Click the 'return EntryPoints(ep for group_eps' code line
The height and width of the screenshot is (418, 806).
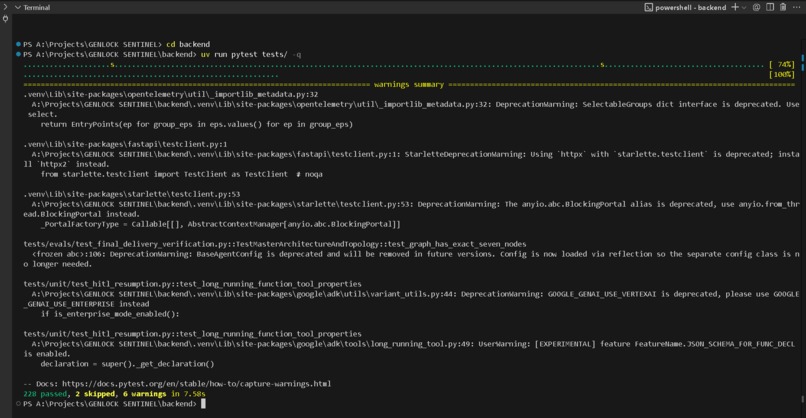click(197, 124)
